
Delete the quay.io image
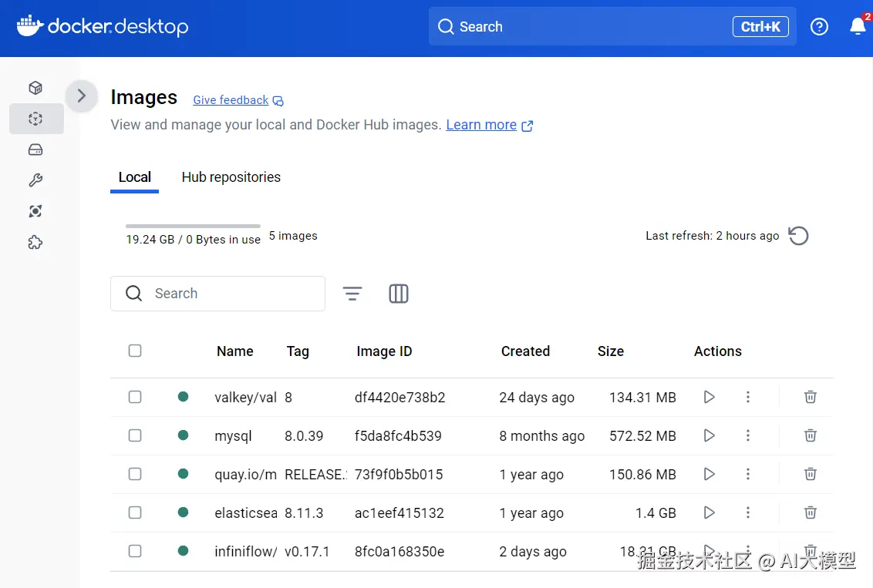coord(810,474)
